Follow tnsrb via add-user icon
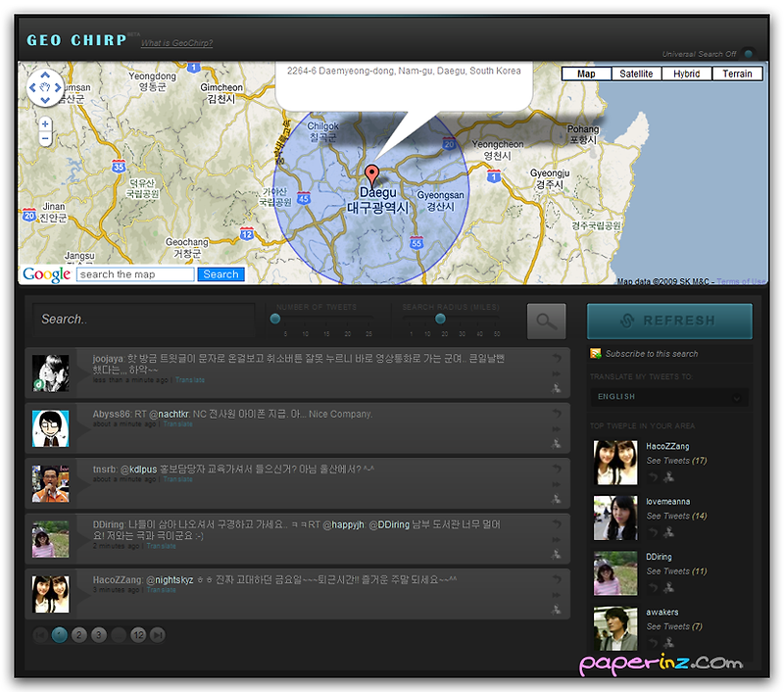This screenshot has width=784, height=692. point(557,499)
